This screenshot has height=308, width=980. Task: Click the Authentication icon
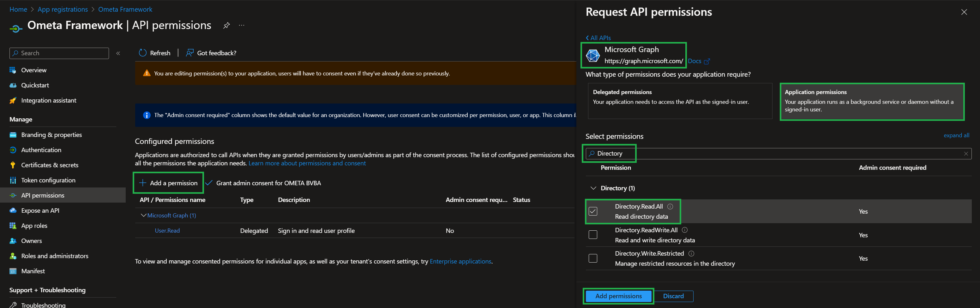[x=13, y=150]
